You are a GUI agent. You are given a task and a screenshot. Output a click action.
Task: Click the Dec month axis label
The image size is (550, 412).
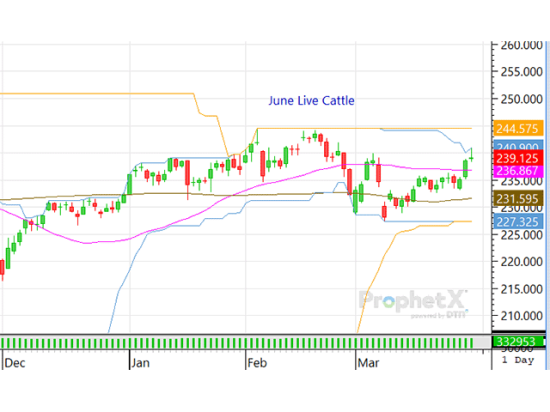click(x=15, y=363)
